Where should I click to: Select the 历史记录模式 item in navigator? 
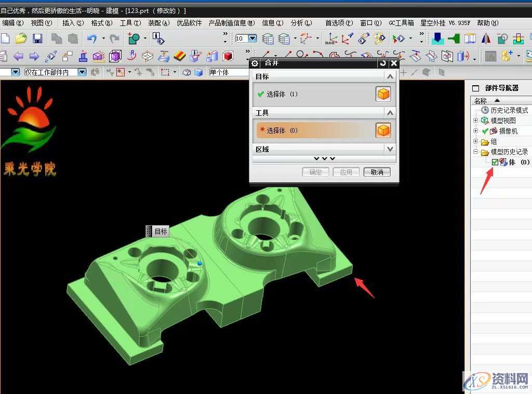pyautogui.click(x=509, y=110)
